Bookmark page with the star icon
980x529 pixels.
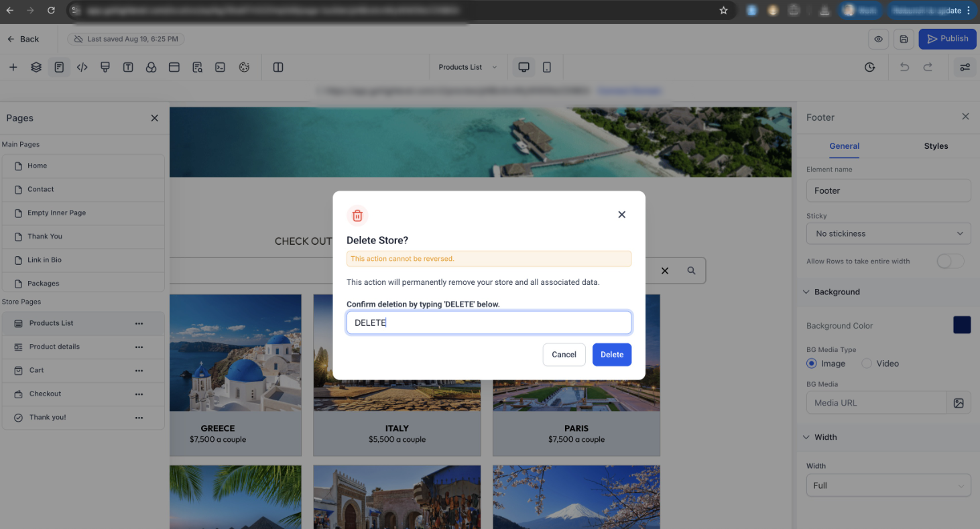[723, 11]
